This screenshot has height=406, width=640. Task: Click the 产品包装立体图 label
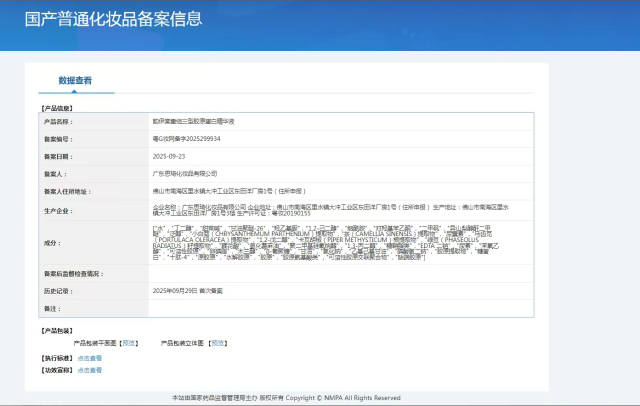(x=182, y=343)
